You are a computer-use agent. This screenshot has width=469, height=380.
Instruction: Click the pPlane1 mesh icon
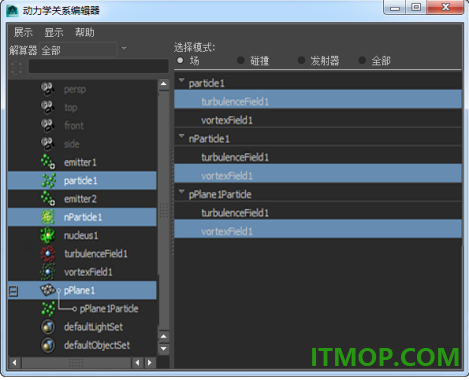click(47, 290)
